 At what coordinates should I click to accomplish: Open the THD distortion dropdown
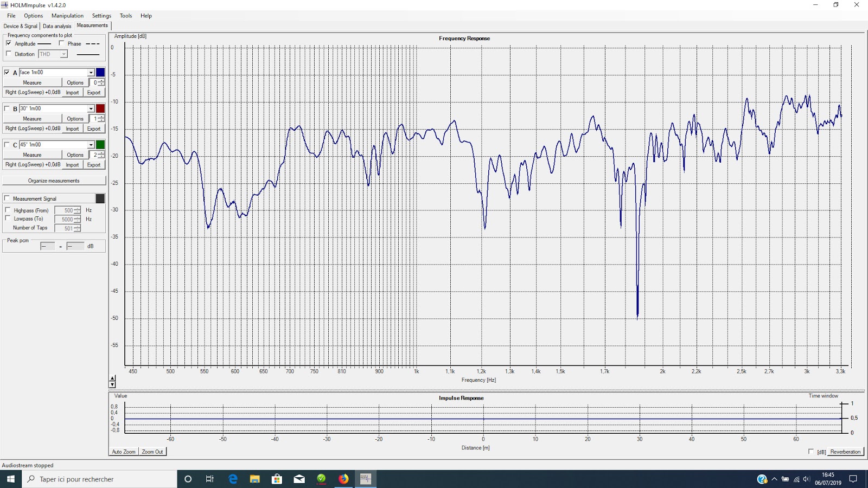(63, 54)
